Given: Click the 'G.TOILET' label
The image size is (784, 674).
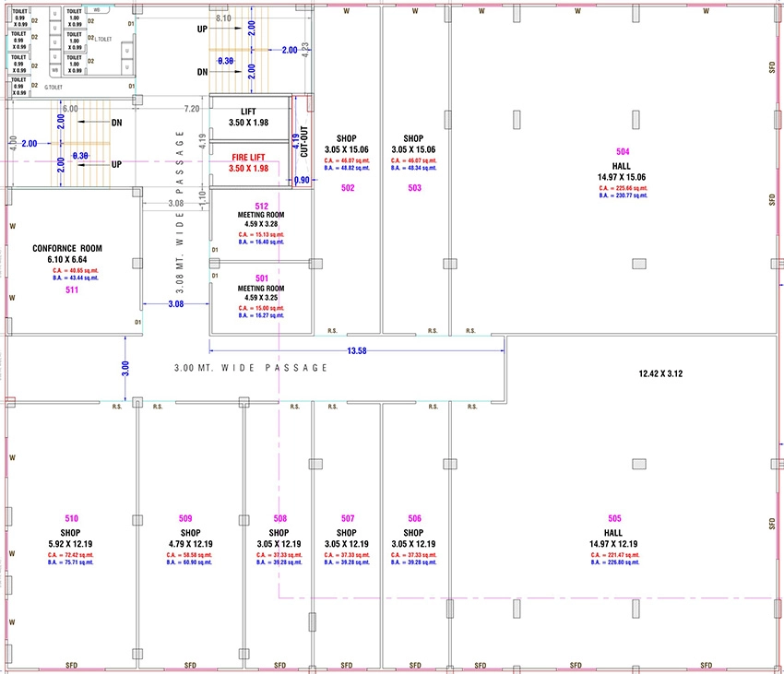Looking at the screenshot, I should [53, 87].
